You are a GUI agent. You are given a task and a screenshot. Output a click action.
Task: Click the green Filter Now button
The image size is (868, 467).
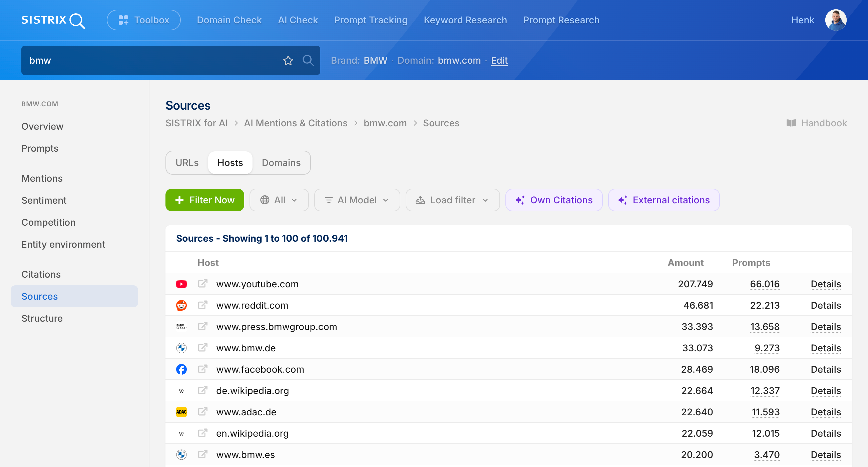tap(205, 200)
